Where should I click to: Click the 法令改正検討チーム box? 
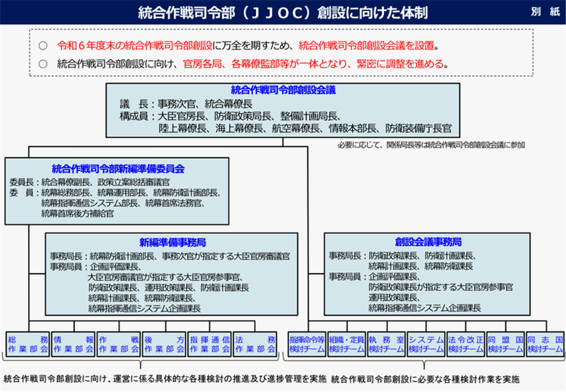point(466,345)
